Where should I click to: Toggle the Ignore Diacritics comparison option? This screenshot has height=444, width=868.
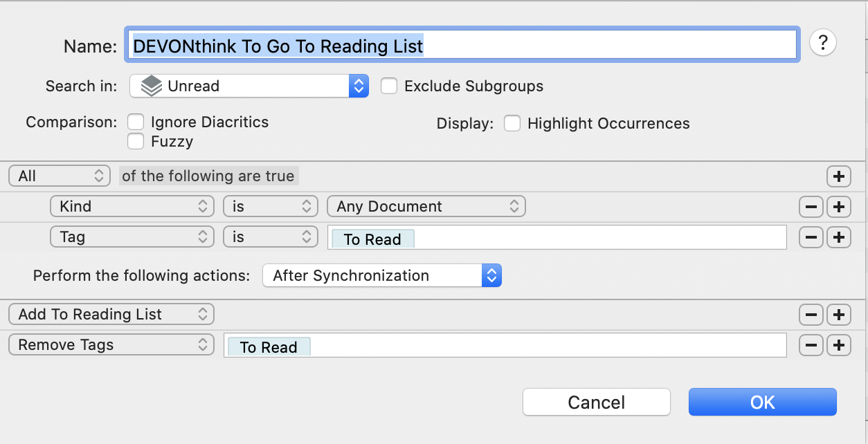click(136, 122)
